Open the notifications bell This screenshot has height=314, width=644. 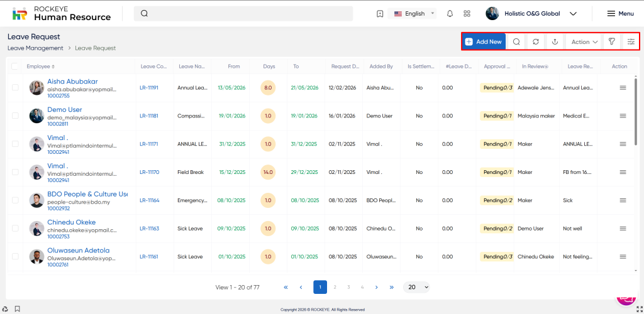click(450, 14)
